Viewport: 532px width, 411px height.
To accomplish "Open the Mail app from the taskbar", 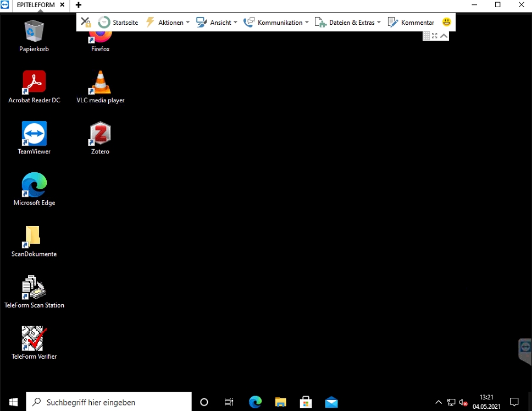I will [x=331, y=402].
